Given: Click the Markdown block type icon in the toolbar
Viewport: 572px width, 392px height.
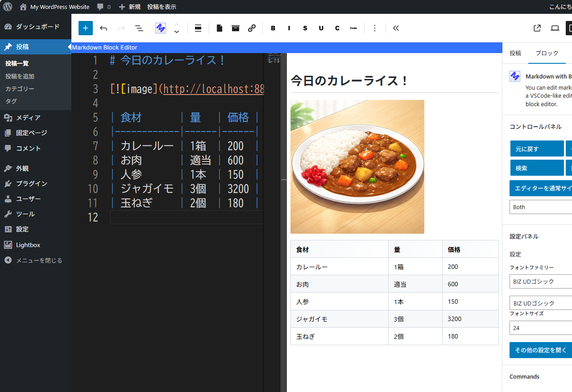Looking at the screenshot, I should [161, 28].
